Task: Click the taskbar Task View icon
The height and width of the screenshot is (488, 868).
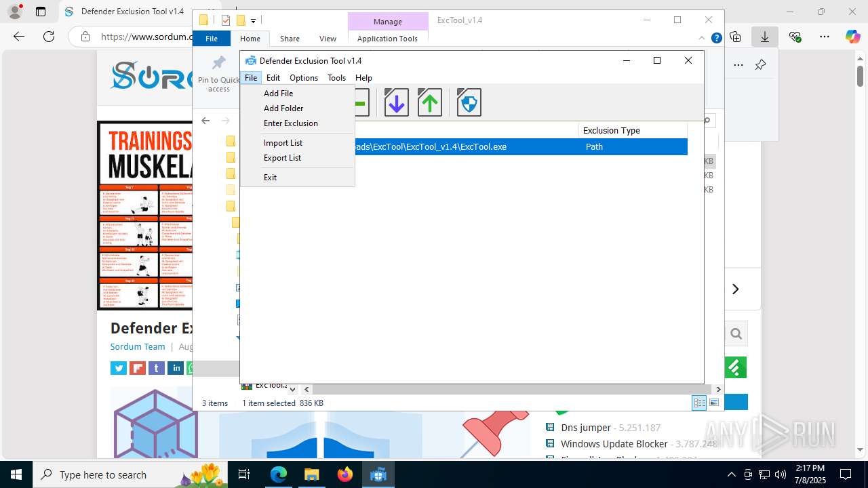Action: coord(245,474)
